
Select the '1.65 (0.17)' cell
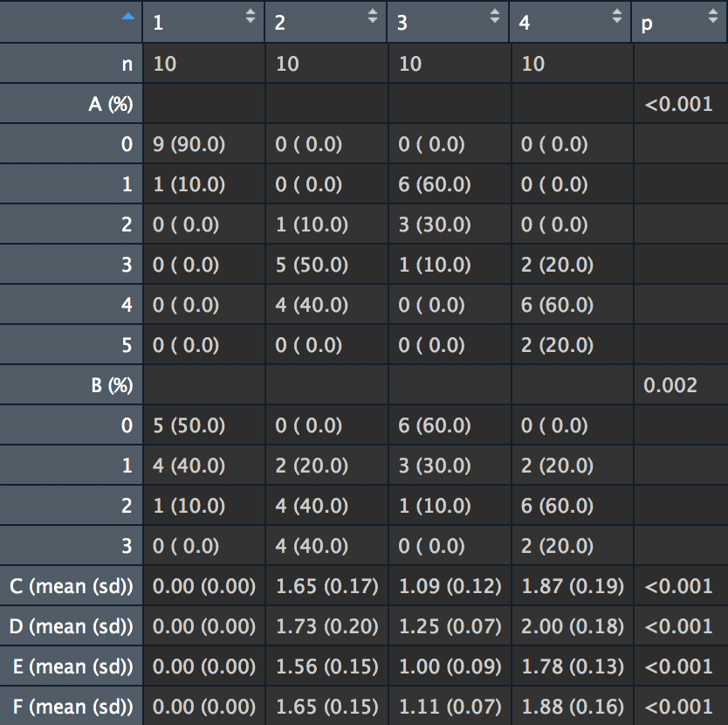326,585
